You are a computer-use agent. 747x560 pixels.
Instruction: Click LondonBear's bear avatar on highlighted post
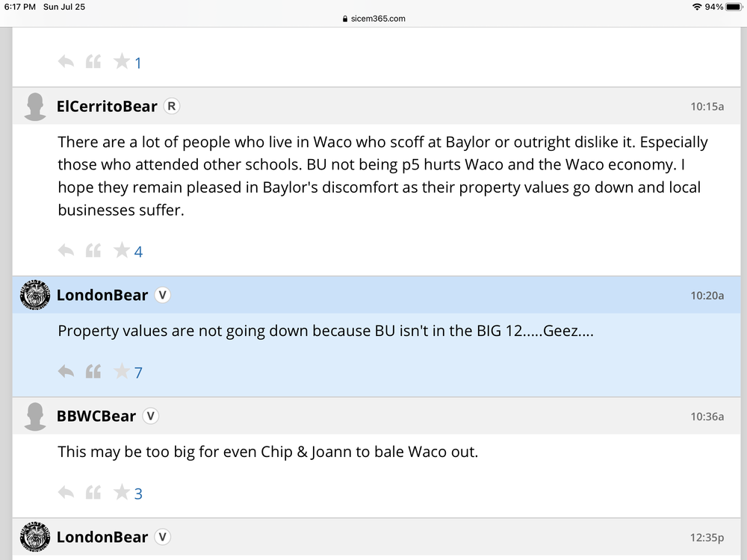pyautogui.click(x=35, y=295)
